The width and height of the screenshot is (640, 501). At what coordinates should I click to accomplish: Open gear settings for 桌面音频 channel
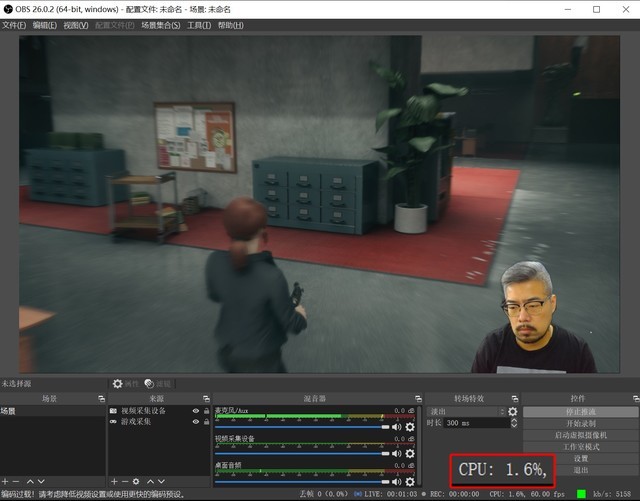(x=410, y=481)
